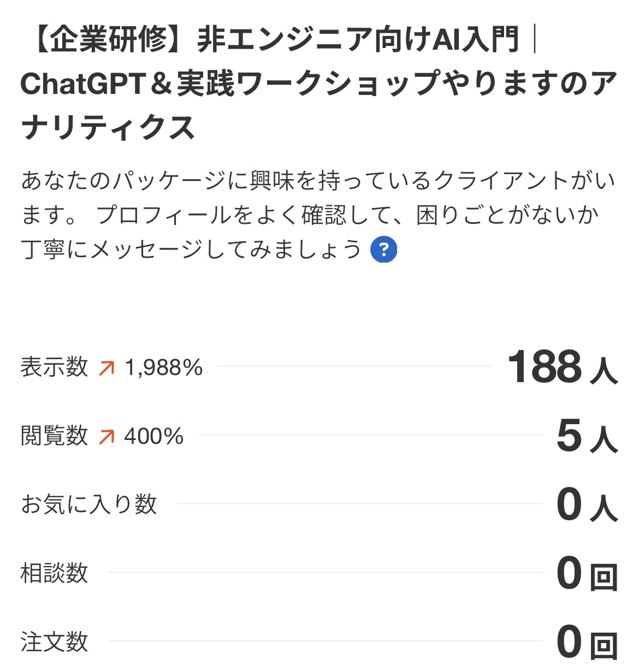Viewport: 639px width, 672px height.
Task: Click the 0人 favorites count
Action: (587, 504)
